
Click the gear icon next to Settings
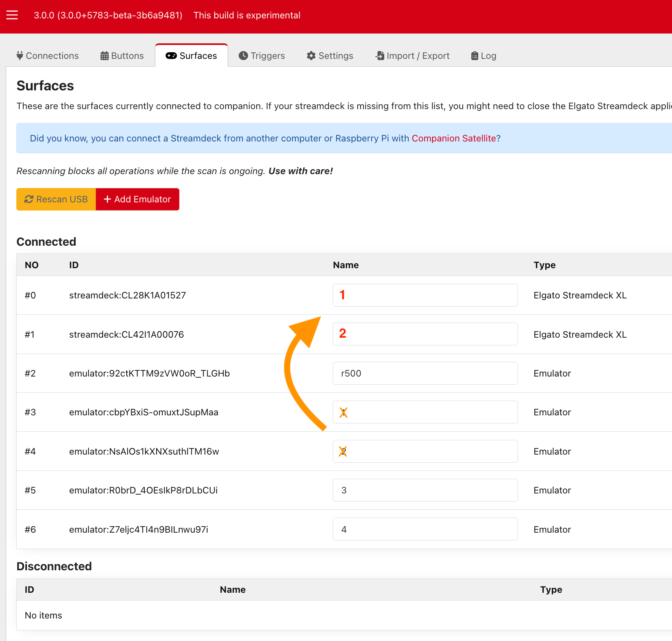(311, 55)
